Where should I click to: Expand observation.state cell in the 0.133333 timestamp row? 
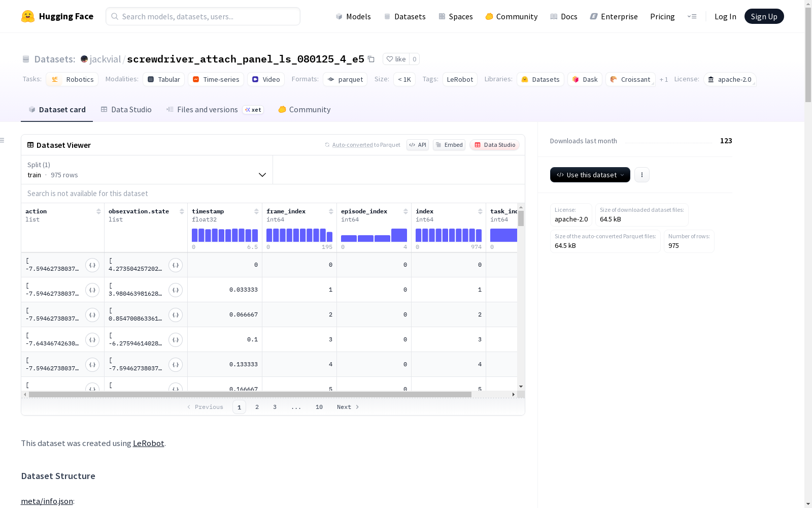[x=176, y=365]
